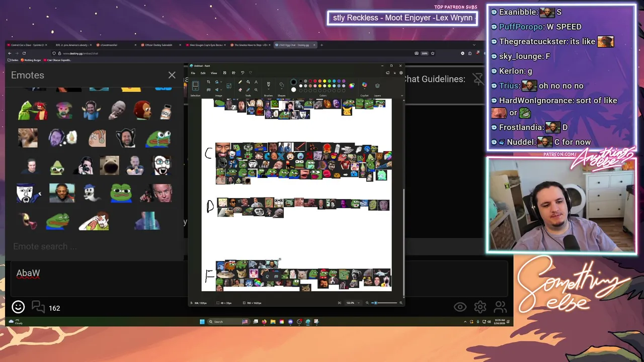Open the Edit colors rainbow wheel
644x362 pixels.
tap(352, 86)
